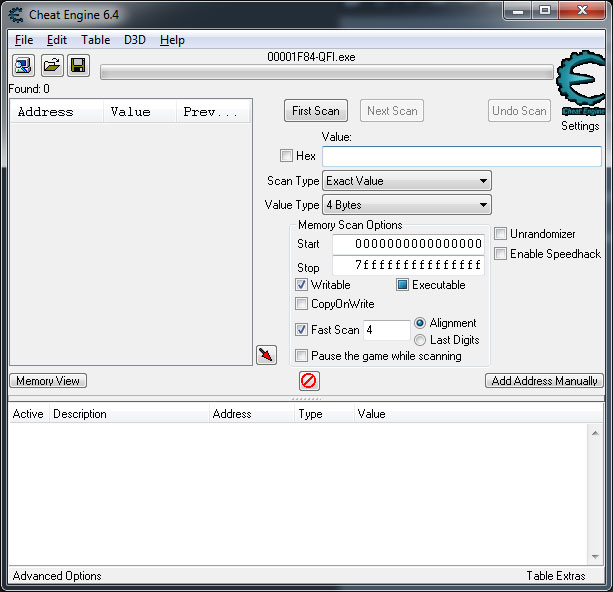613x592 pixels.
Task: Open the Cheat Engine logo settings
Action: (580, 83)
